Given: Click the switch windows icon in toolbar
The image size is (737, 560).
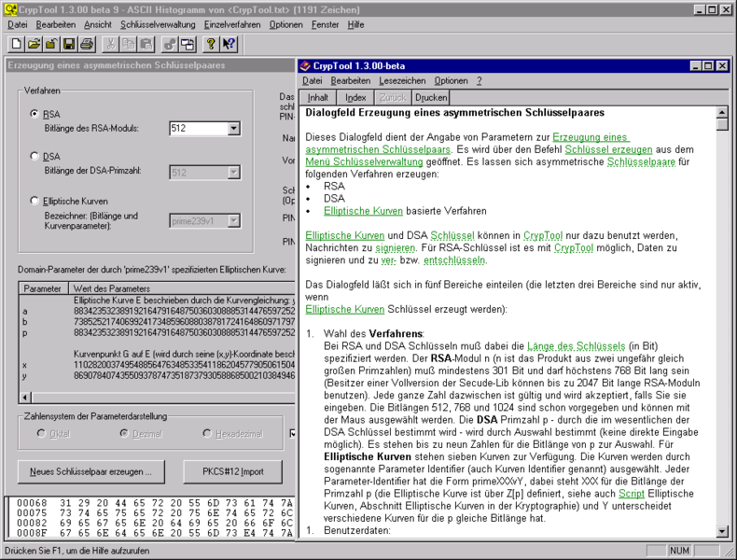Looking at the screenshot, I should coord(188,44).
